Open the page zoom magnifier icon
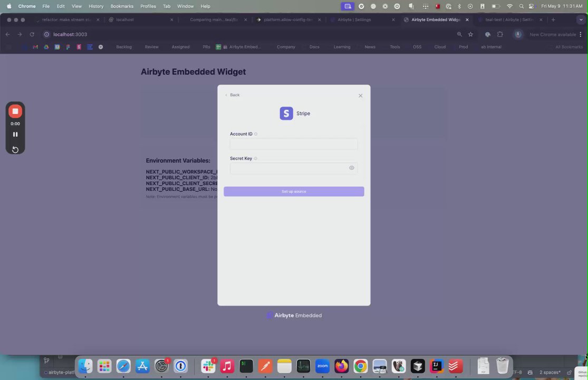 tap(459, 34)
